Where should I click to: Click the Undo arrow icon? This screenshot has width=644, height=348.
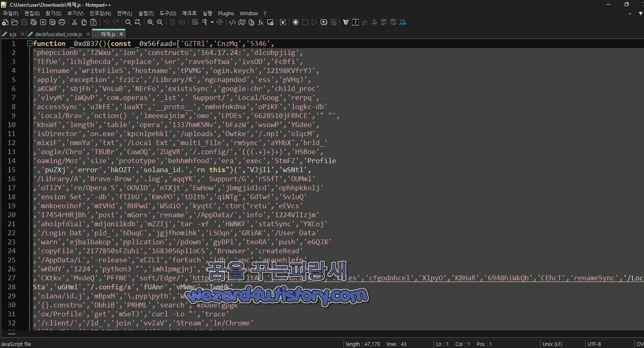tap(106, 22)
